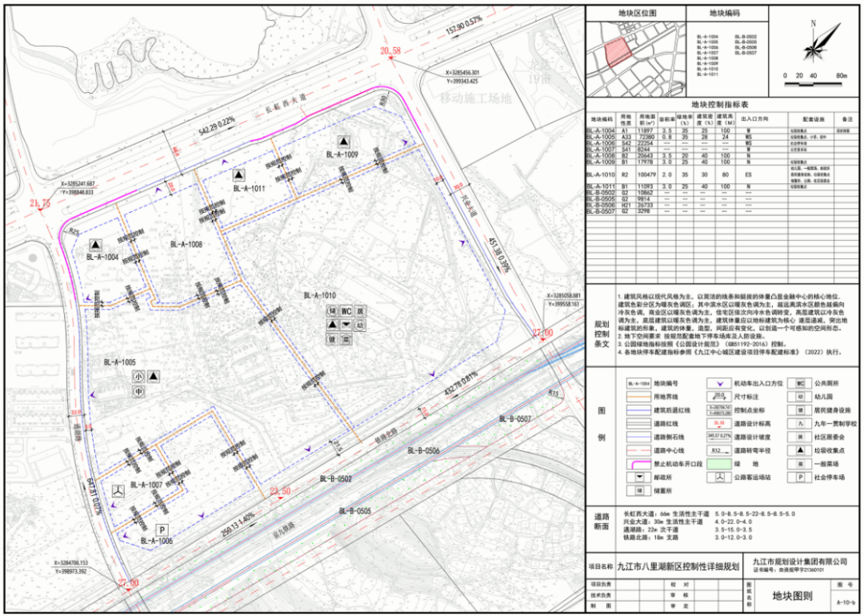Click the legend 垃圾收集点 triangle symbol

[x=799, y=450]
